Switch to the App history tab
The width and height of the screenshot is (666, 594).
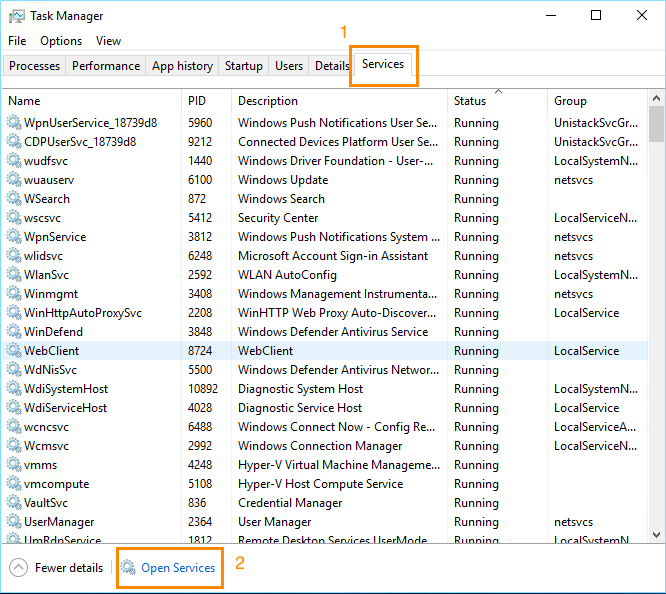click(x=182, y=66)
